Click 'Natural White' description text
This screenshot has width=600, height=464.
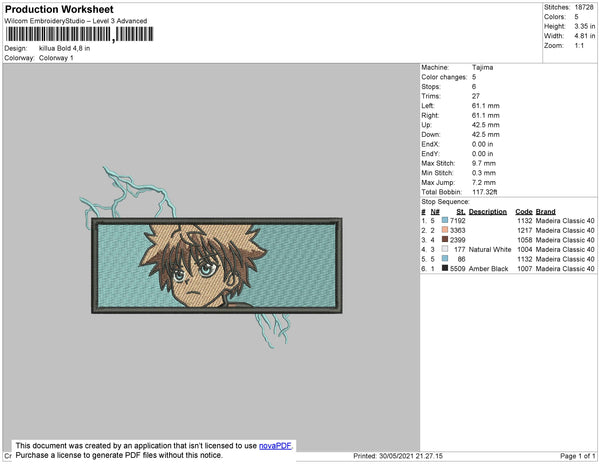tap(490, 249)
